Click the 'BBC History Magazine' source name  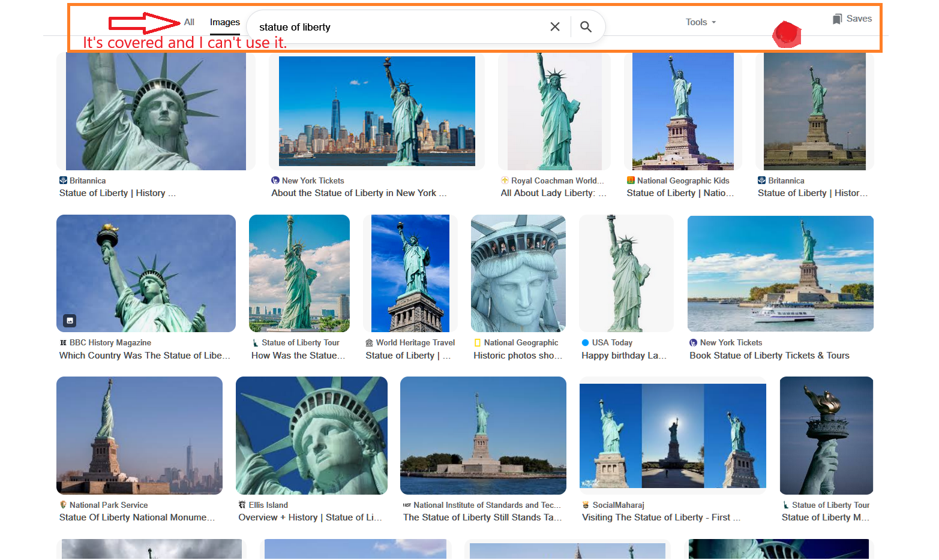(x=110, y=342)
